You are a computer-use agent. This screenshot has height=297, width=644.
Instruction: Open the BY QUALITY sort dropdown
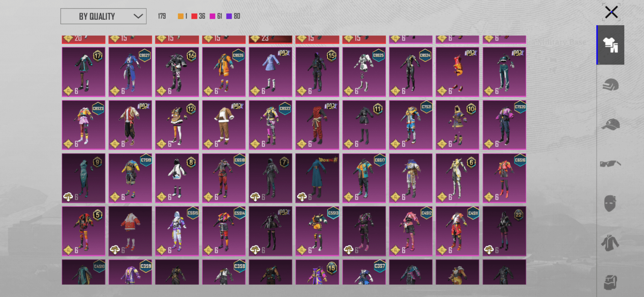(x=97, y=16)
